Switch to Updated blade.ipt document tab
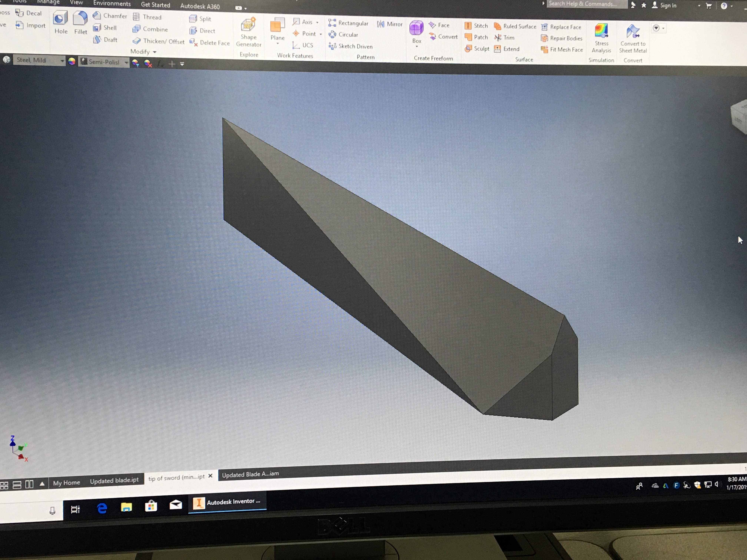The image size is (747, 560). [114, 480]
